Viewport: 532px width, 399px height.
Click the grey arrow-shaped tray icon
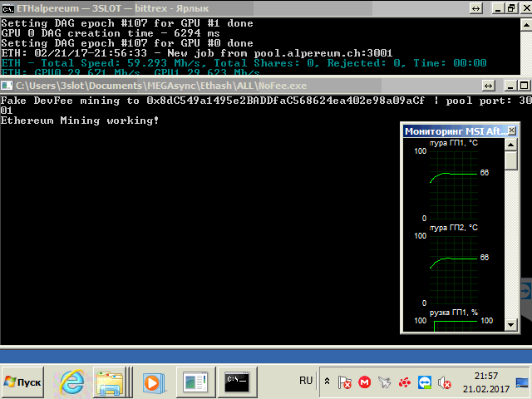pos(385,382)
